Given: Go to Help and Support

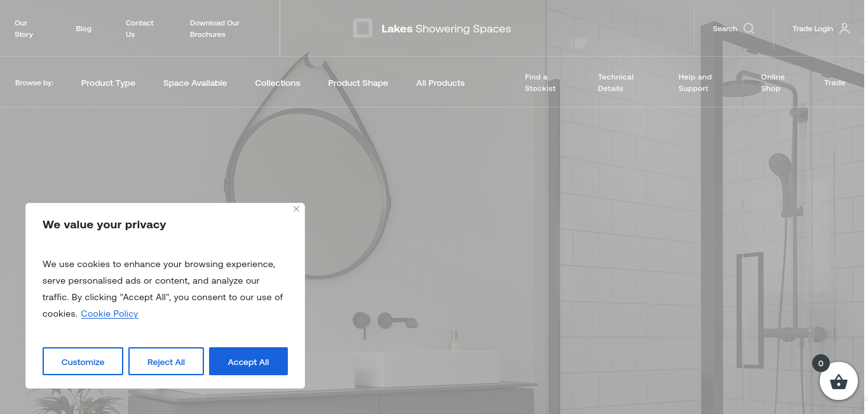Looking at the screenshot, I should pyautogui.click(x=695, y=83).
